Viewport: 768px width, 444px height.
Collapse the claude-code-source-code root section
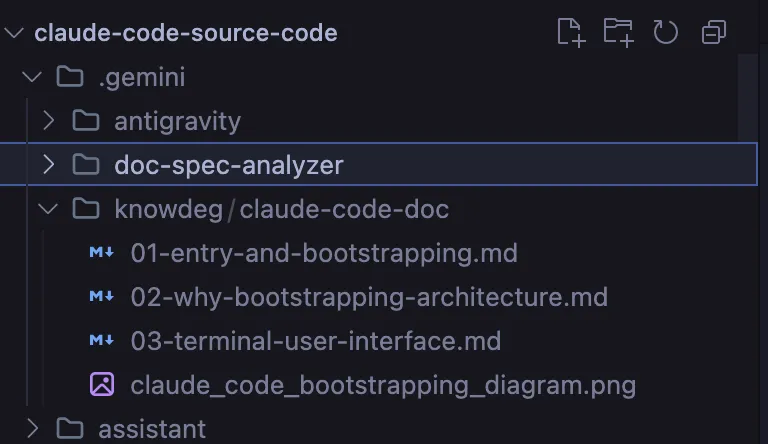tap(14, 33)
